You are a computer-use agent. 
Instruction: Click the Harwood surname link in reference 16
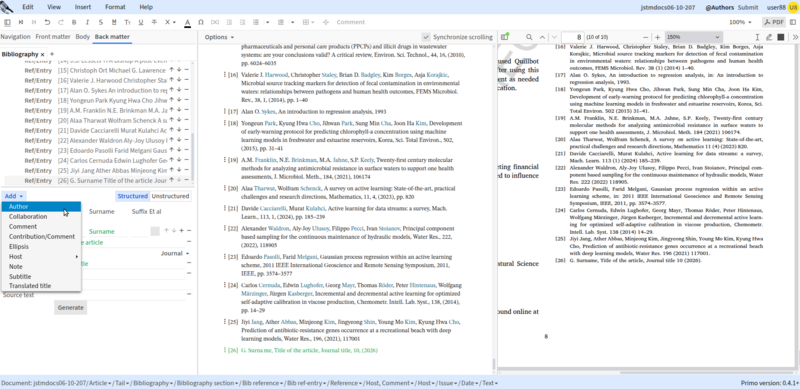(278, 75)
